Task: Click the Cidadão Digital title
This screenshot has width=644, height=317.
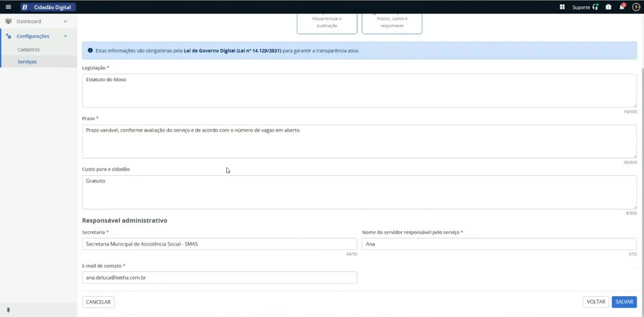Action: click(x=52, y=7)
